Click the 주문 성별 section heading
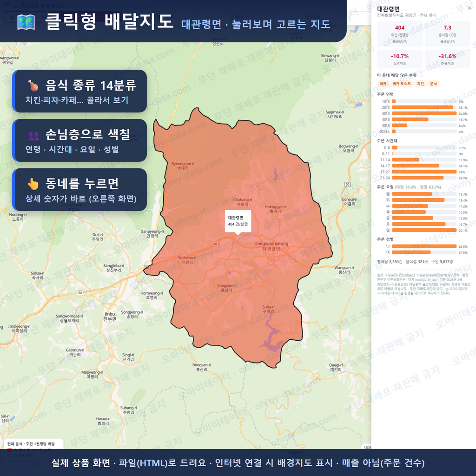Image resolution: width=476 pixels, height=476 pixels. [385, 239]
